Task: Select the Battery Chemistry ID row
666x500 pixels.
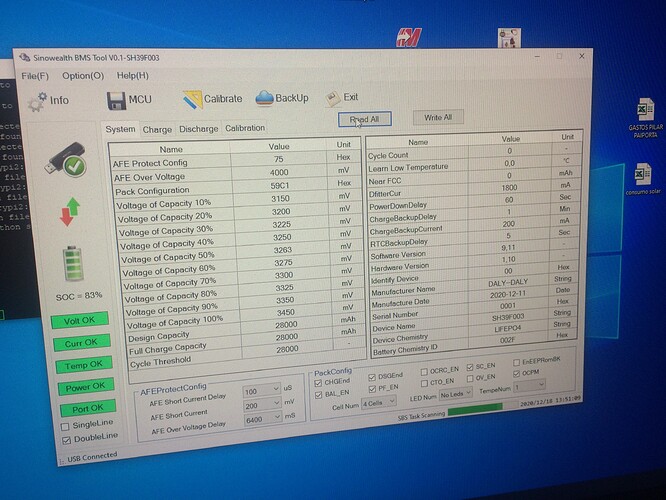Action: coord(475,345)
